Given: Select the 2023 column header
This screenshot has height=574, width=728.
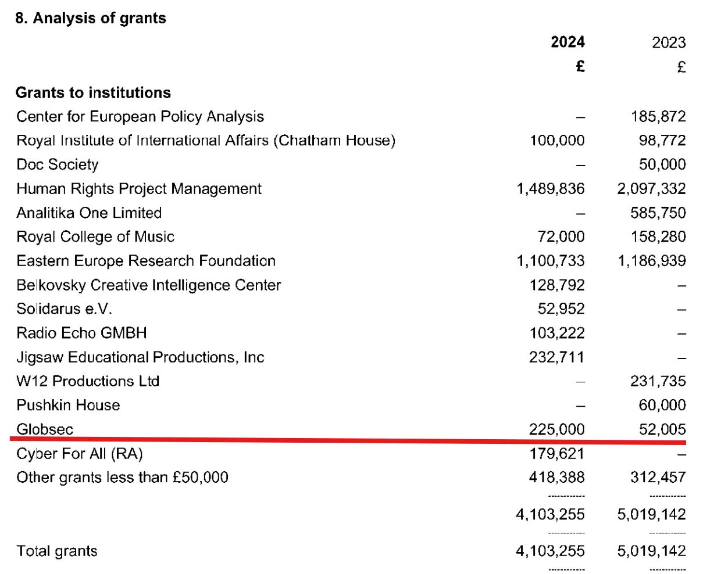Looking at the screenshot, I should [x=669, y=42].
